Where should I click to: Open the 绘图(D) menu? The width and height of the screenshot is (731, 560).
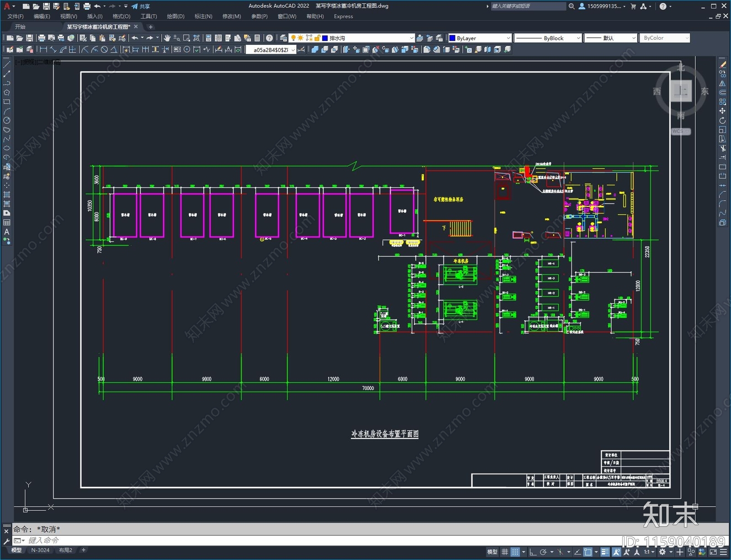click(175, 16)
